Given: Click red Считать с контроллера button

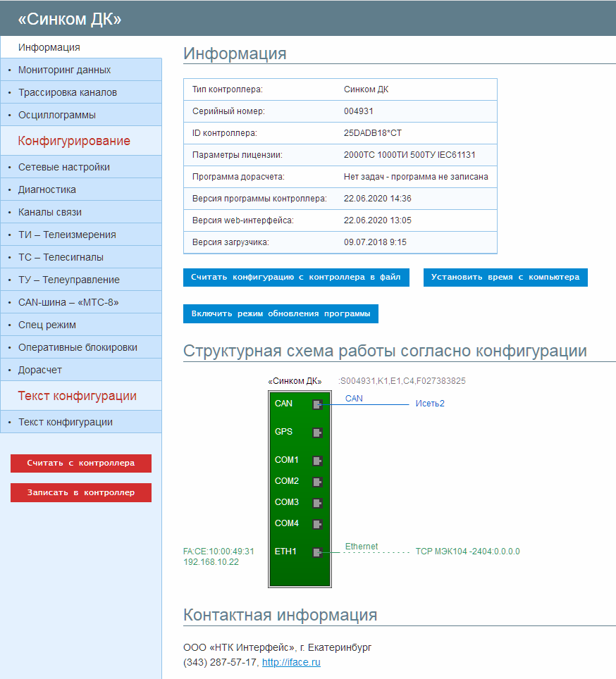Looking at the screenshot, I should [x=81, y=463].
